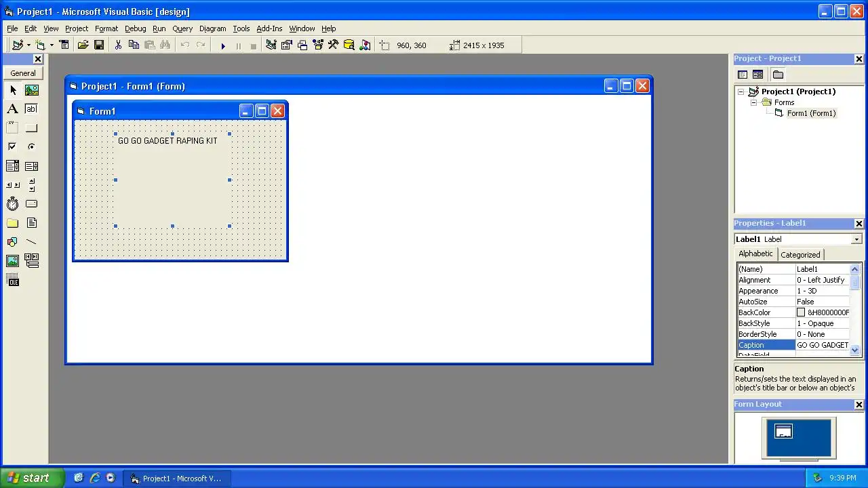Select the AutoSize property row
The width and height of the screenshot is (868, 488).
793,302
